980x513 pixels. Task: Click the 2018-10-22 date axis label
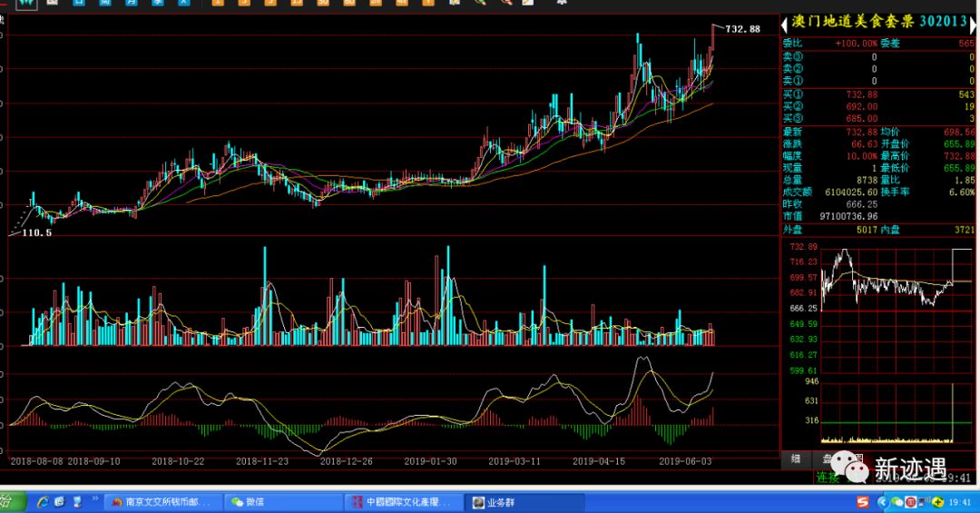click(x=178, y=461)
